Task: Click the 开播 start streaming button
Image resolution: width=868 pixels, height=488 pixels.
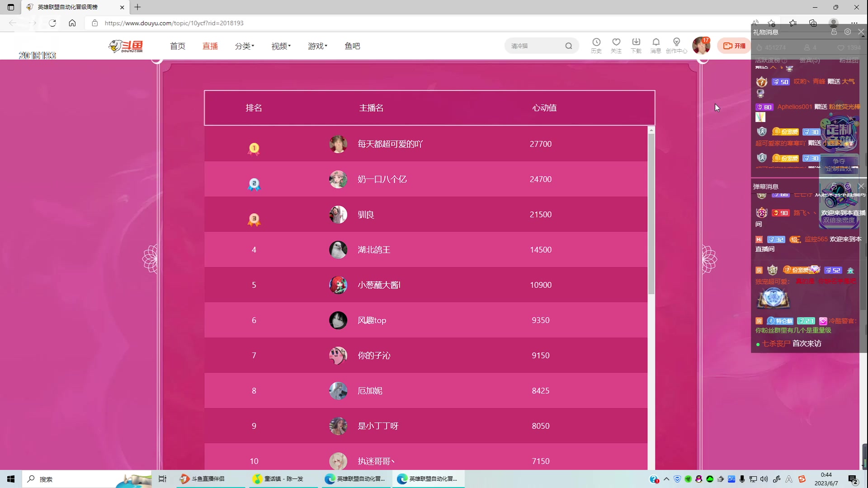Action: 734,46
